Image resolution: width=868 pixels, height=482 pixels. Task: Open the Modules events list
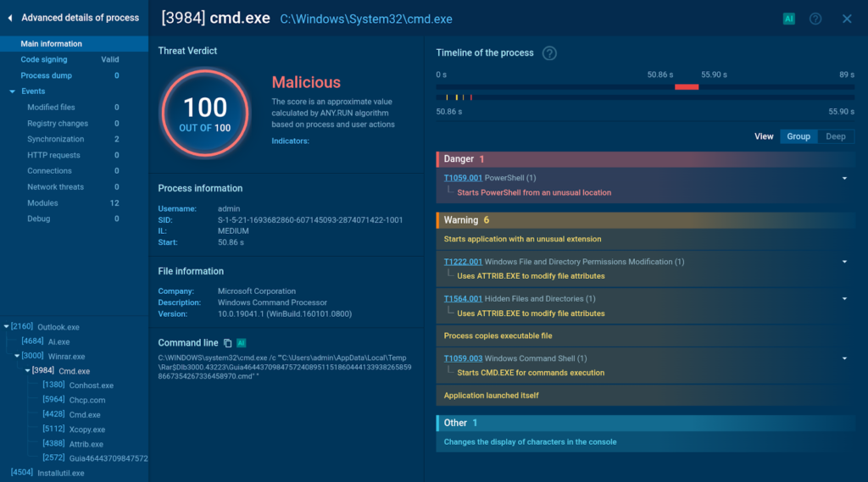(x=42, y=203)
